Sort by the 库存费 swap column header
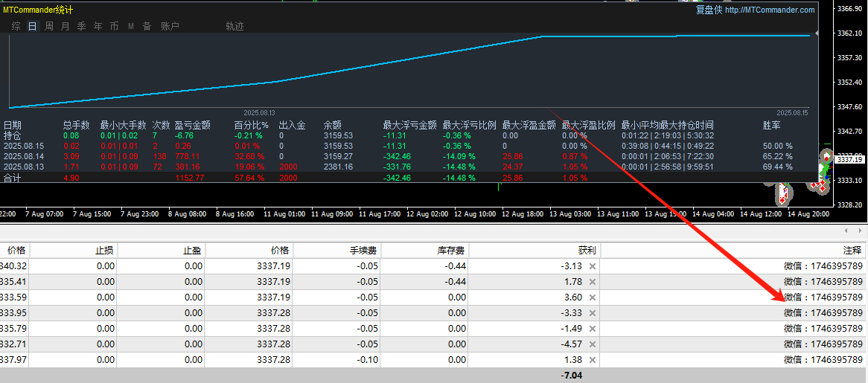The height and width of the screenshot is (383, 868). click(424, 251)
